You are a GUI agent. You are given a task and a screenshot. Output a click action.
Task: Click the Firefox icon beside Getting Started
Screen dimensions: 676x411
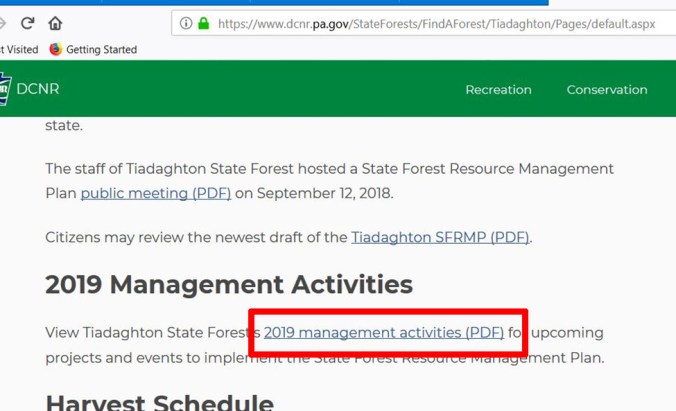coord(55,49)
